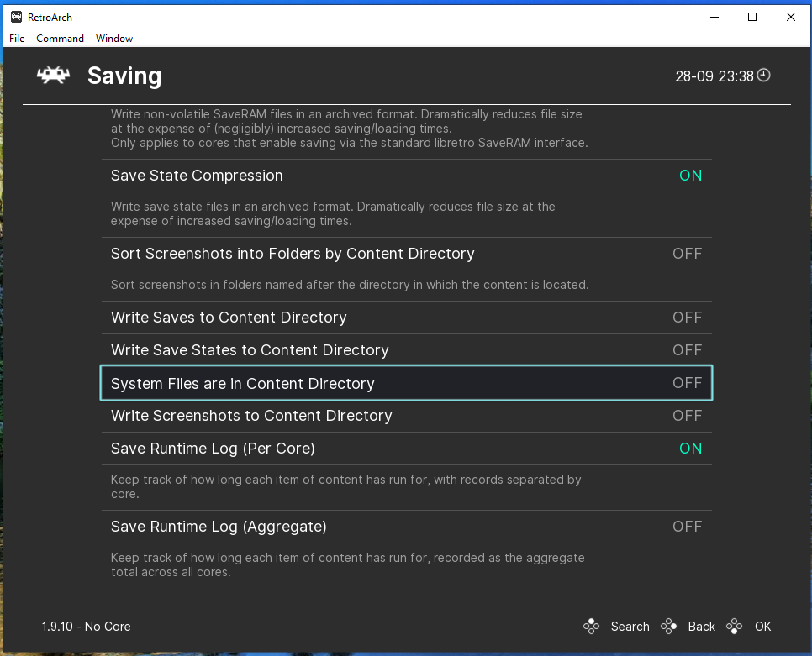
Task: Click the OK gamepad button icon
Action: point(735,627)
